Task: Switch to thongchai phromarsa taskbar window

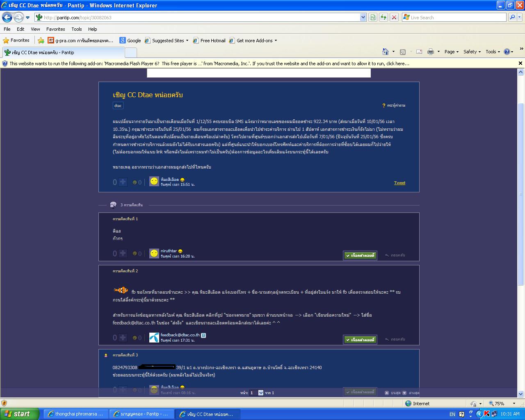Action: [x=75, y=414]
